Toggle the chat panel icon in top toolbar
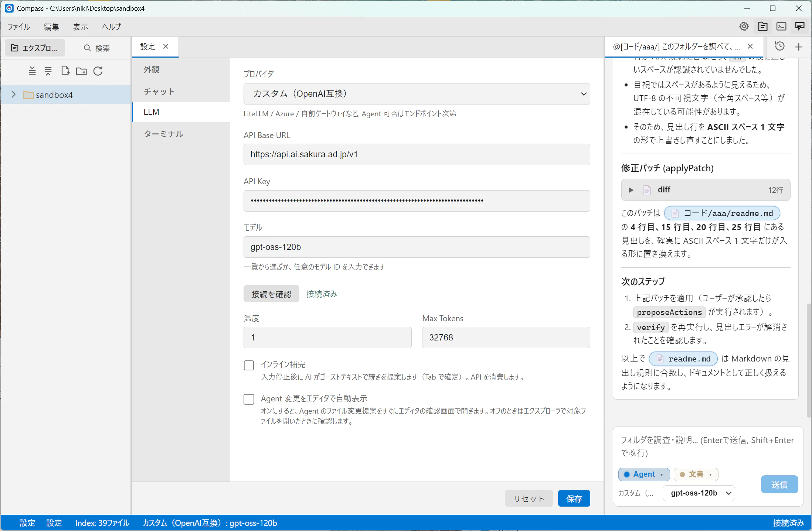 coord(800,27)
